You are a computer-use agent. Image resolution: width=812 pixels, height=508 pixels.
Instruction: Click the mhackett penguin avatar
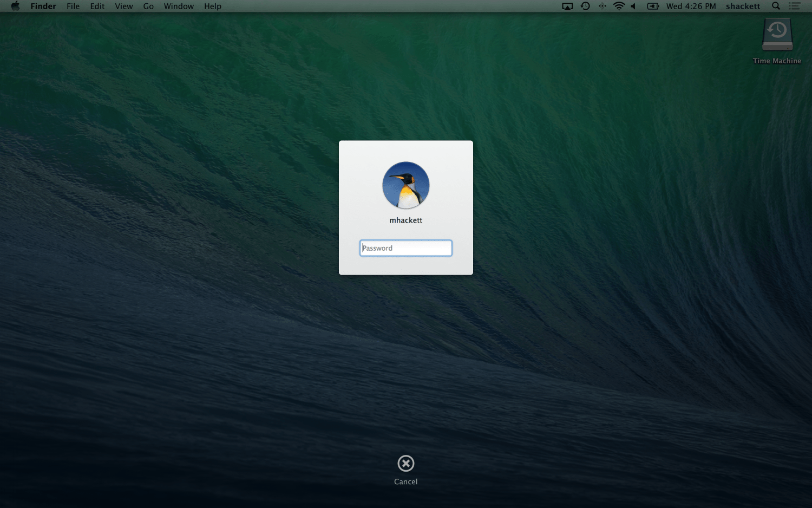(405, 185)
